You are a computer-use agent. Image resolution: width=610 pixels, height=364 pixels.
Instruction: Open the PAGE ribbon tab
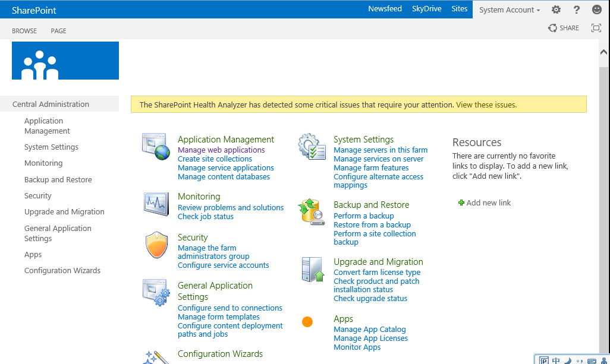pos(58,31)
